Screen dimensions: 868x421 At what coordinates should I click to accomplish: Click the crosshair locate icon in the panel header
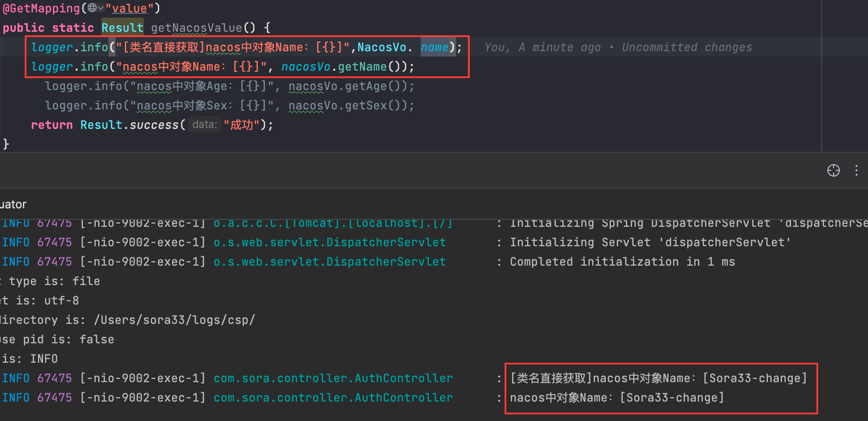pyautogui.click(x=833, y=170)
